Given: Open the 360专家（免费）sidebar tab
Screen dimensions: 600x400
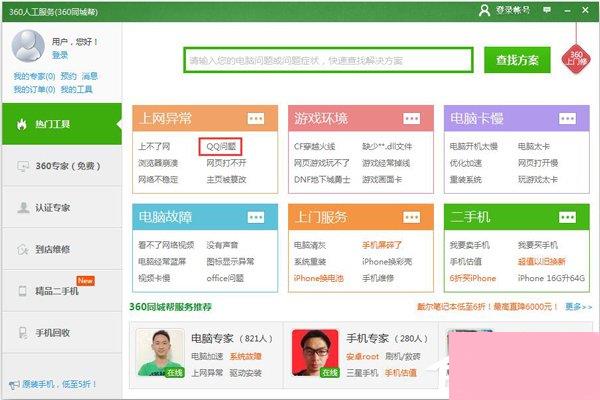Looking at the screenshot, I should click(62, 166).
